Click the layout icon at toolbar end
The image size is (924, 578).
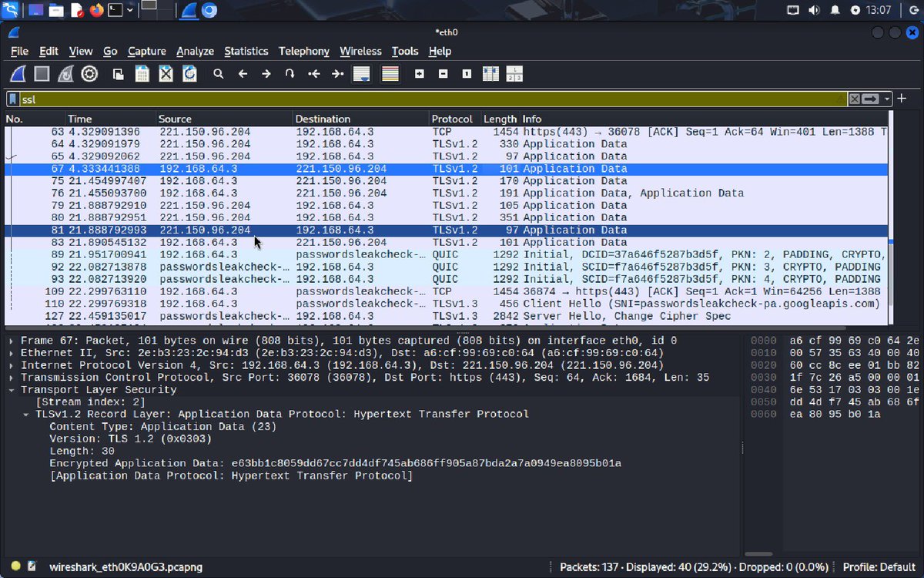pos(514,74)
